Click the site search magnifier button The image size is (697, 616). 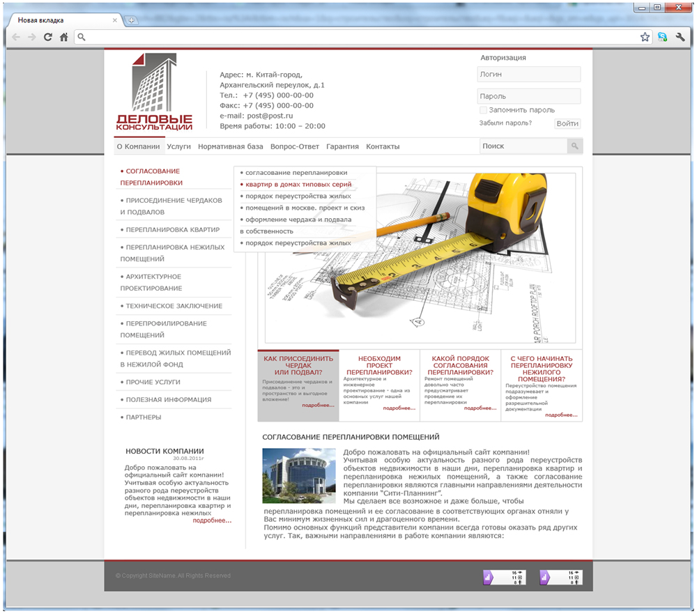575,146
